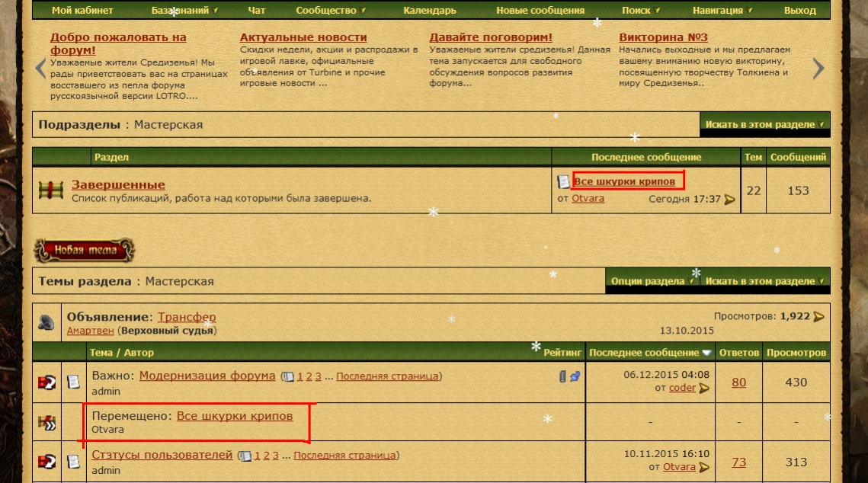Screen dimensions: 868x483
Task: Open the Опции раздела dropdown
Action: tap(652, 281)
